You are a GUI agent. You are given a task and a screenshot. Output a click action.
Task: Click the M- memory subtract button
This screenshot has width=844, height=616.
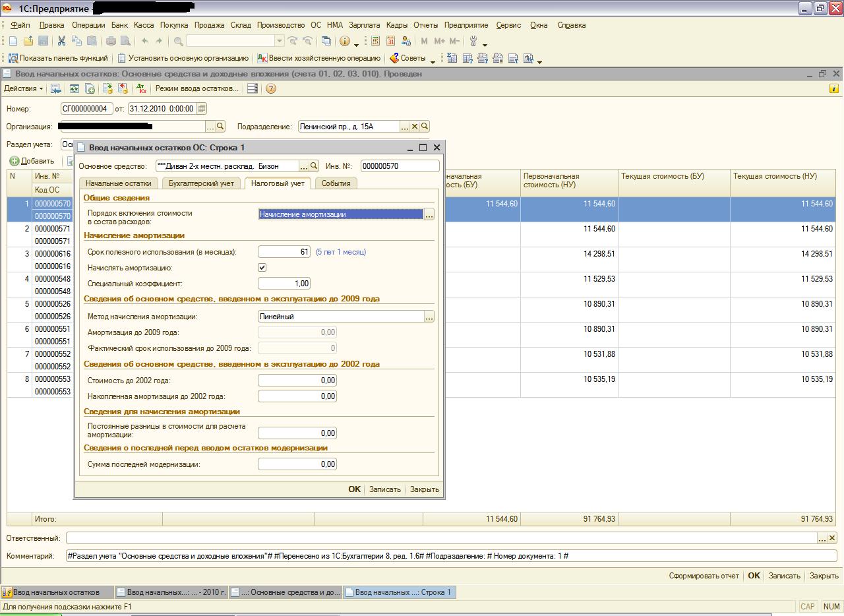tap(454, 41)
